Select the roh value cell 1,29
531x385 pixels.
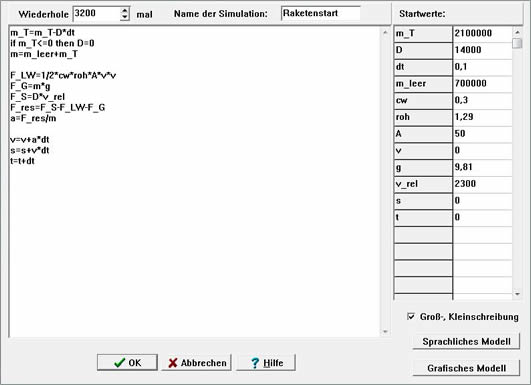tap(483, 117)
